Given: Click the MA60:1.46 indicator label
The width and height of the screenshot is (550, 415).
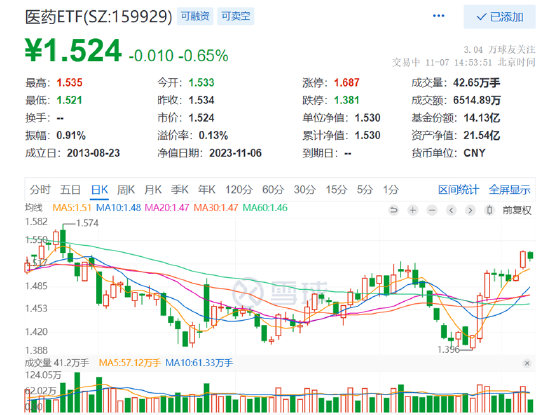Looking at the screenshot, I should pos(265,208).
